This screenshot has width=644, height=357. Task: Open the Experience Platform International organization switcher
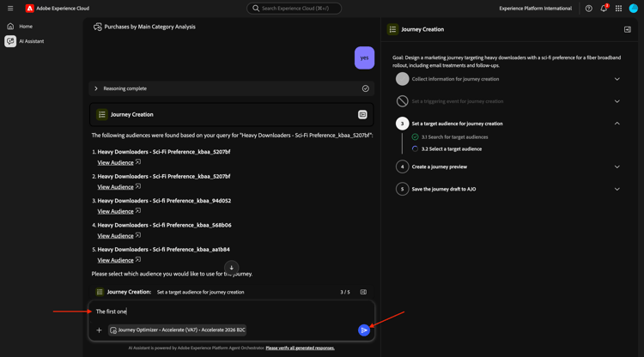point(535,9)
